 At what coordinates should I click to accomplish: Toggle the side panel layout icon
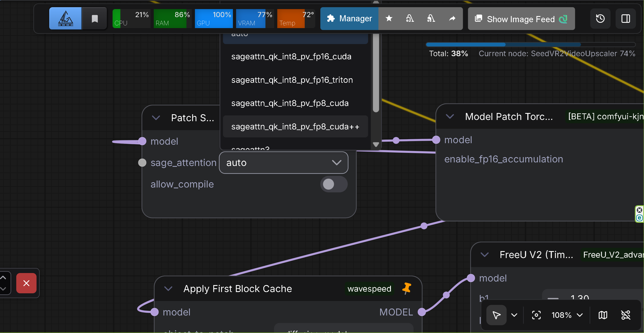coord(625,19)
